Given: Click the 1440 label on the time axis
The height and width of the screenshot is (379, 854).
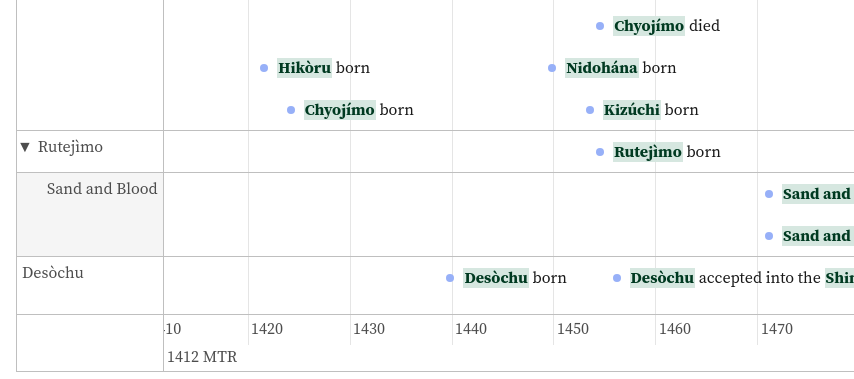Looking at the screenshot, I should click(x=471, y=329).
